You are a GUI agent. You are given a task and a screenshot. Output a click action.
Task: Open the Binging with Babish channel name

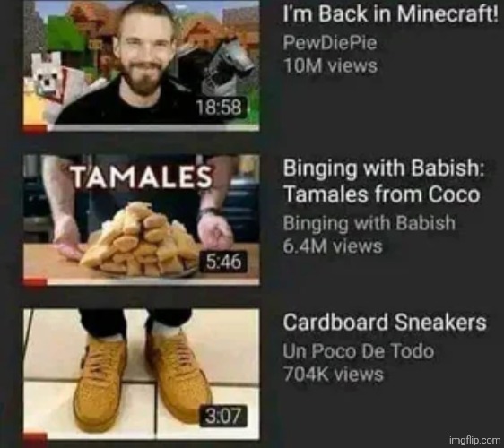tap(369, 223)
